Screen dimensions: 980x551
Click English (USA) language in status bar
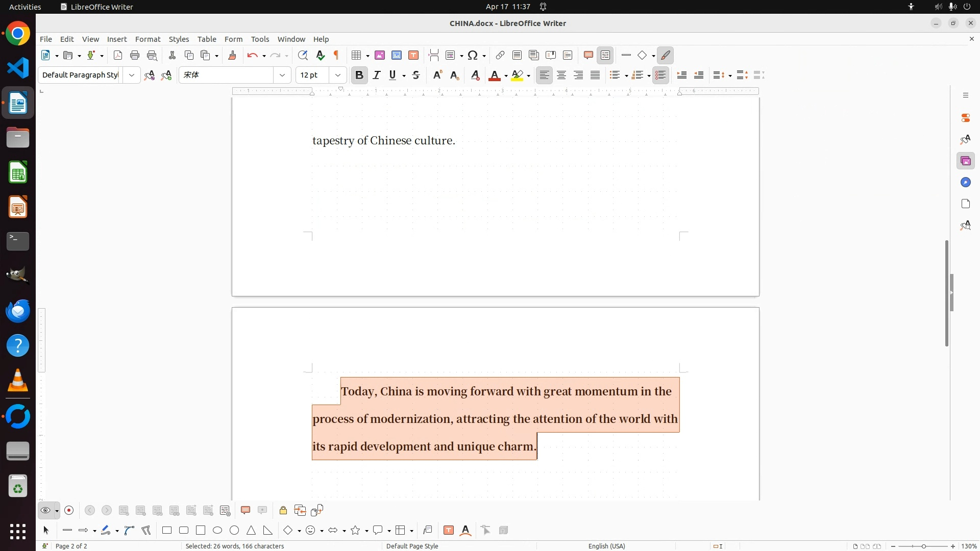pos(606,546)
